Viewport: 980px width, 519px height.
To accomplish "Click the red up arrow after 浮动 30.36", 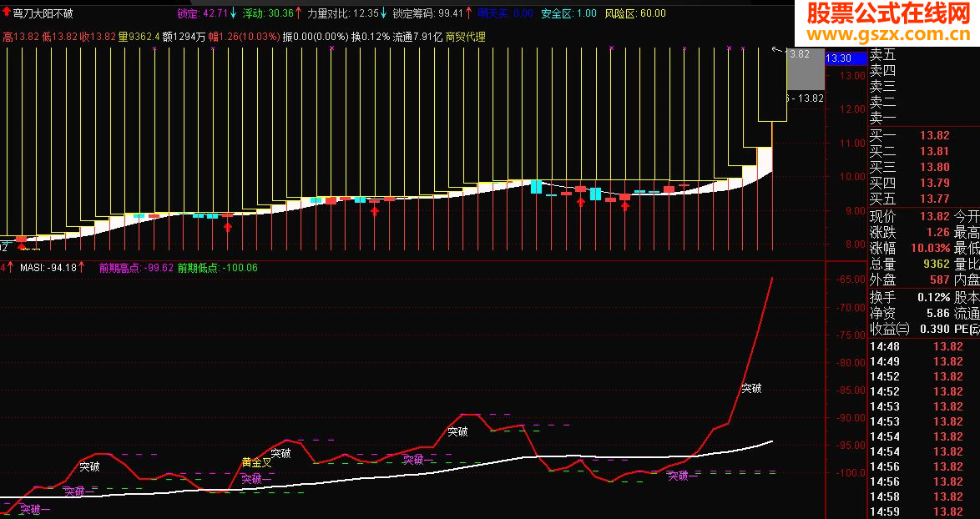I will pyautogui.click(x=298, y=13).
